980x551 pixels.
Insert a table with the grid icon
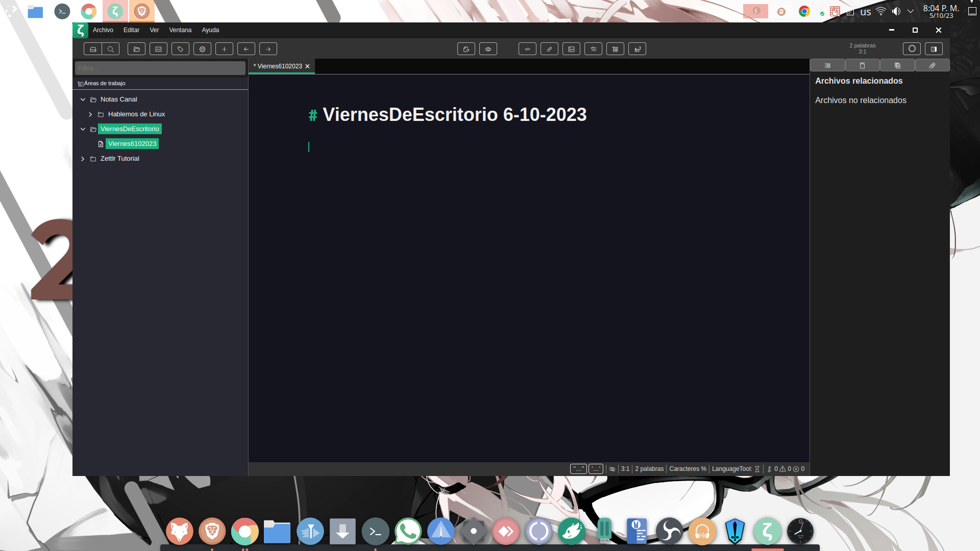(615, 49)
